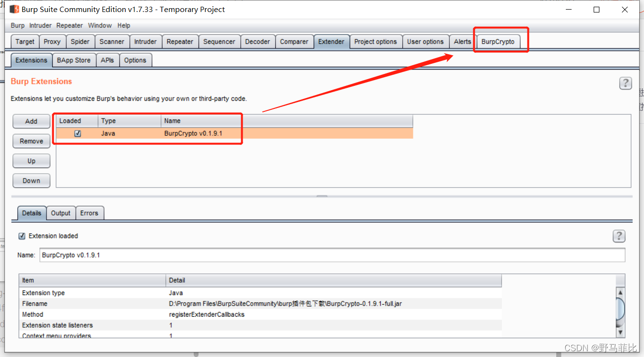Select the BurpCrypto v0.1.9.1 extension row
644x357 pixels.
234,133
